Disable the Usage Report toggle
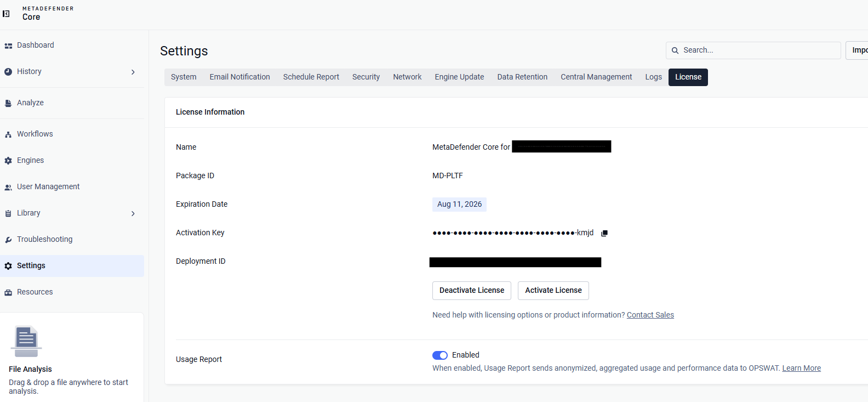Screen dimensions: 868x402 [440, 355]
